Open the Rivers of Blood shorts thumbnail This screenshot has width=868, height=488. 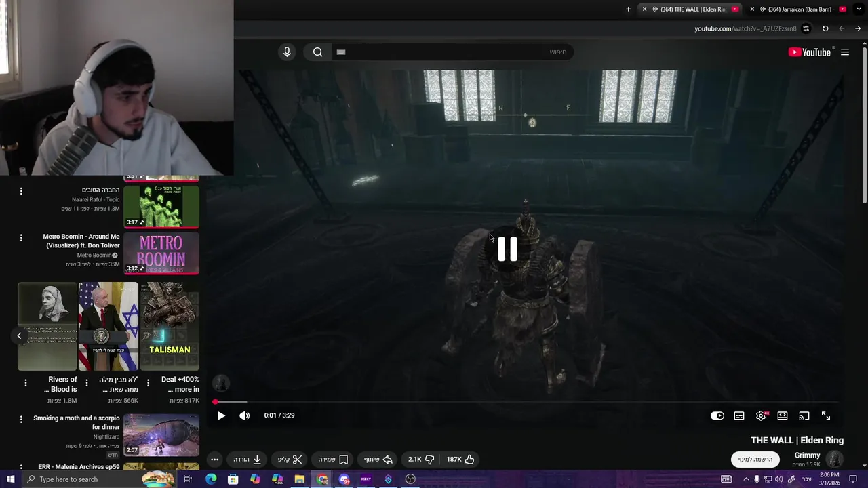coord(47,326)
